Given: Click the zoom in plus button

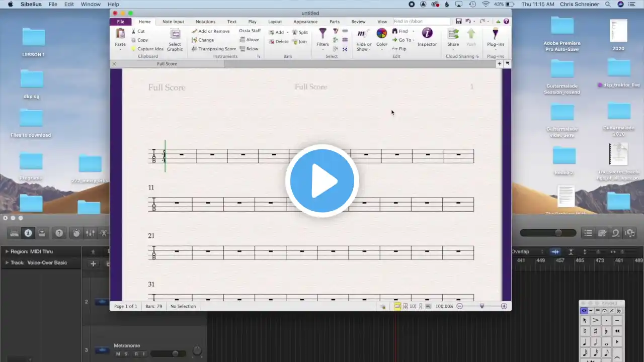Looking at the screenshot, I should point(504,306).
